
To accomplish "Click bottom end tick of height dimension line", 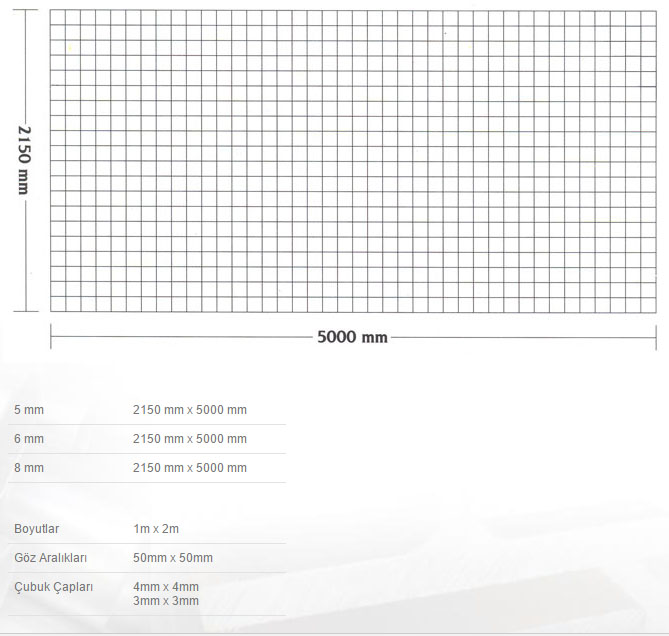I will click(25, 311).
